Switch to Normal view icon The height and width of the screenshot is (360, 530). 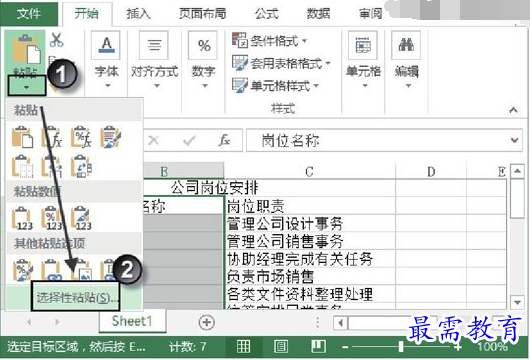(243, 346)
